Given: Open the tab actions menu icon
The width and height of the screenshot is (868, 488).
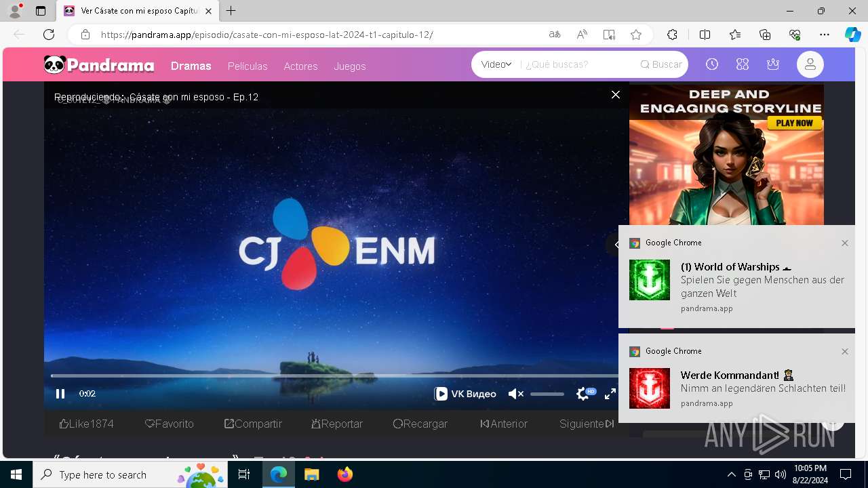Looking at the screenshot, I should (41, 11).
